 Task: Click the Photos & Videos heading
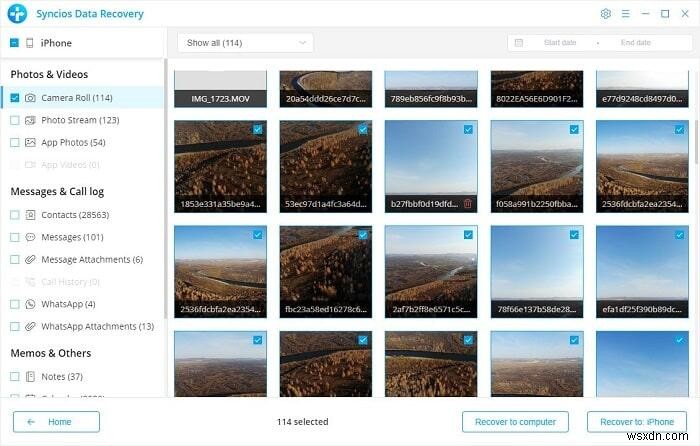point(49,75)
